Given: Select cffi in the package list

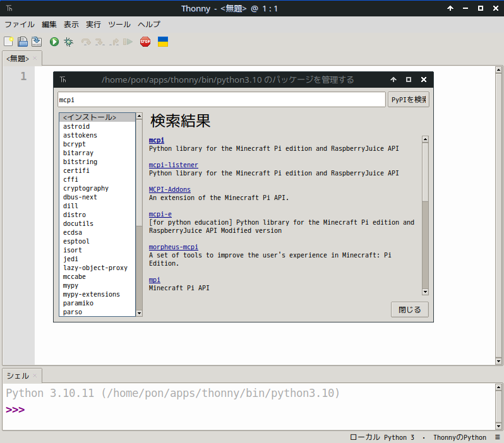Looking at the screenshot, I should click(97, 179).
